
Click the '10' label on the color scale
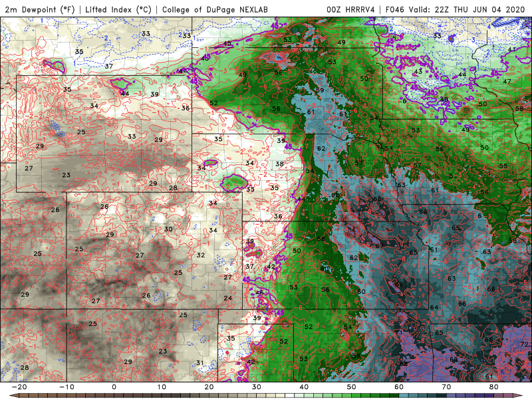point(162,387)
